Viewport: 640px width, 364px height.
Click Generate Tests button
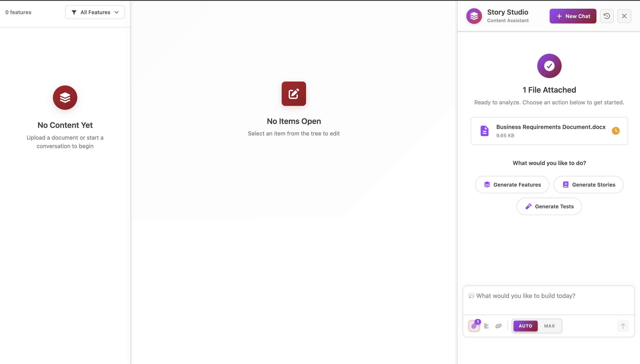[x=549, y=207]
